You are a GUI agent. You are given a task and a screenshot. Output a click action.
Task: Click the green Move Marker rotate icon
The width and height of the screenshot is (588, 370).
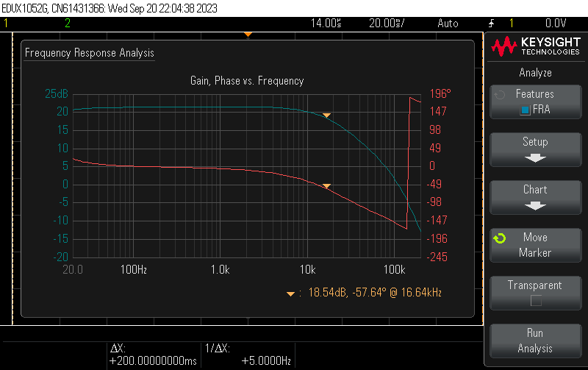(500, 238)
